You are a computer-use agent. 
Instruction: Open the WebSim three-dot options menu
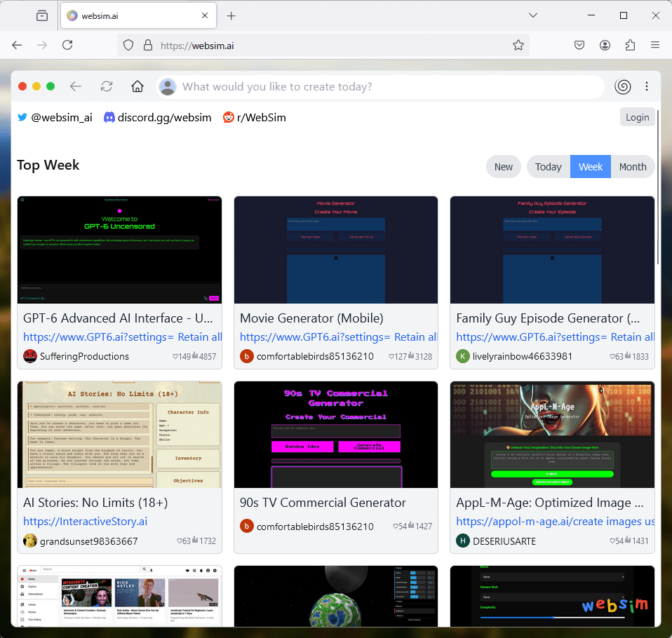click(646, 86)
